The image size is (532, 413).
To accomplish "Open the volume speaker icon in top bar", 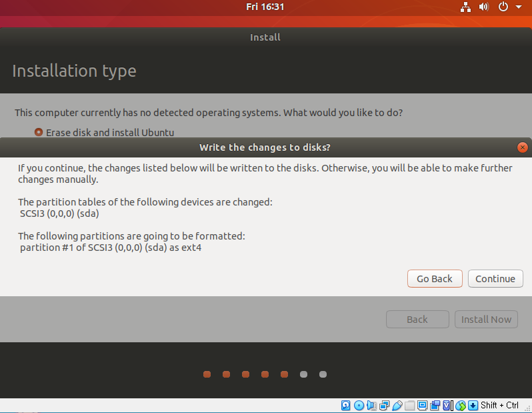I will coord(484,7).
